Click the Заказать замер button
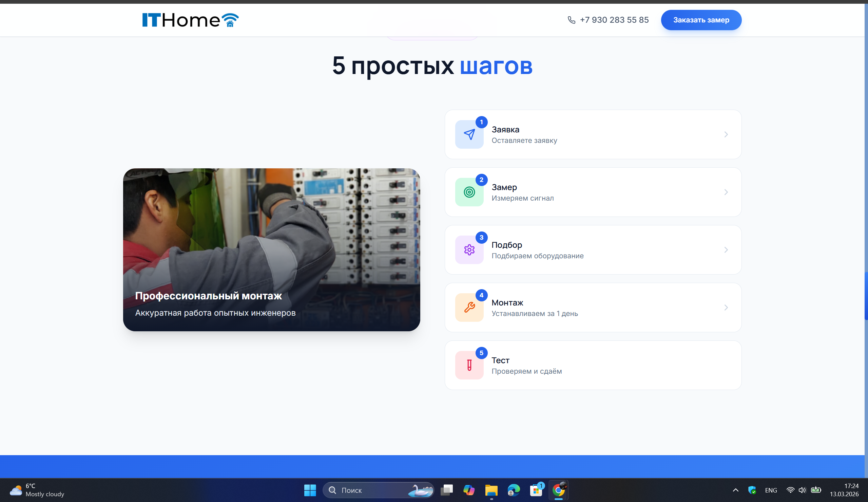This screenshot has width=868, height=502. click(x=701, y=20)
